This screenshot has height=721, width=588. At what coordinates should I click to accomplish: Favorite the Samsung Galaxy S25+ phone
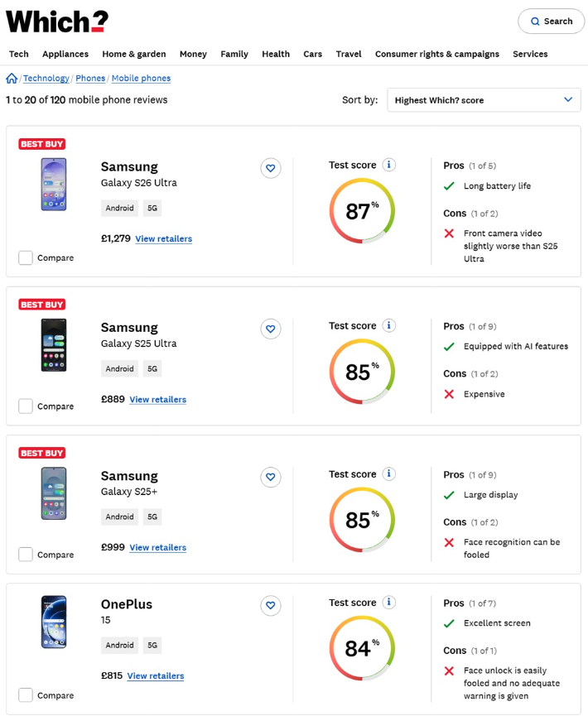[x=269, y=477]
